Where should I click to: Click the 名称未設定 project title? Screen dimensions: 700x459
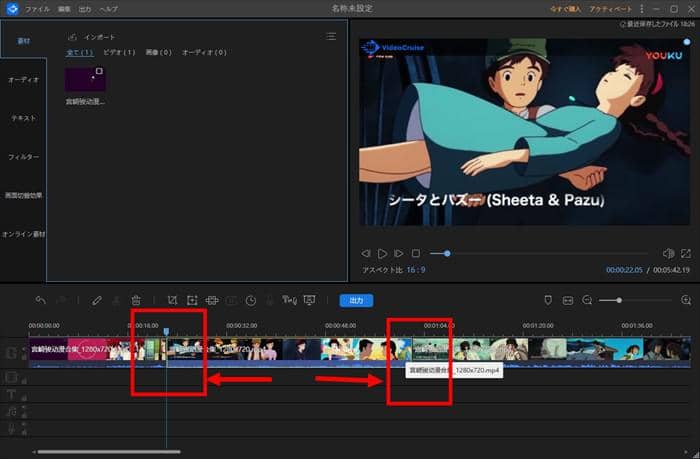352,8
